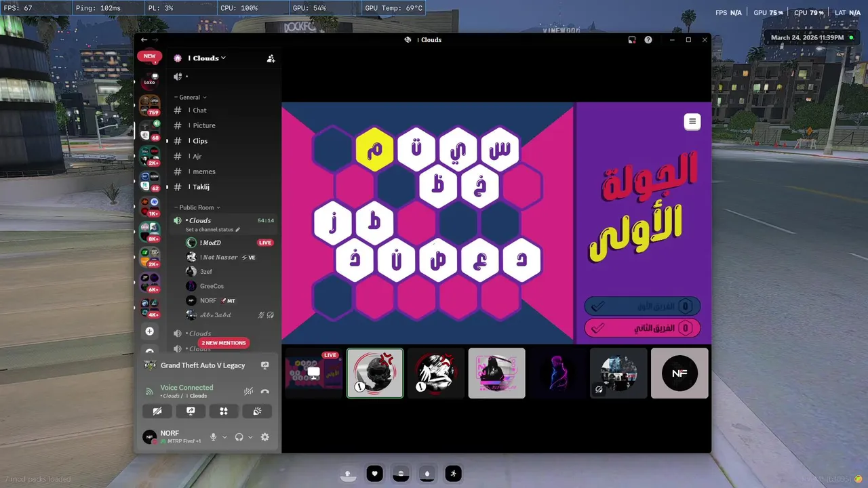Image resolution: width=868 pixels, height=488 pixels.
Task: Open the server with 68 badge
Action: pyautogui.click(x=149, y=129)
